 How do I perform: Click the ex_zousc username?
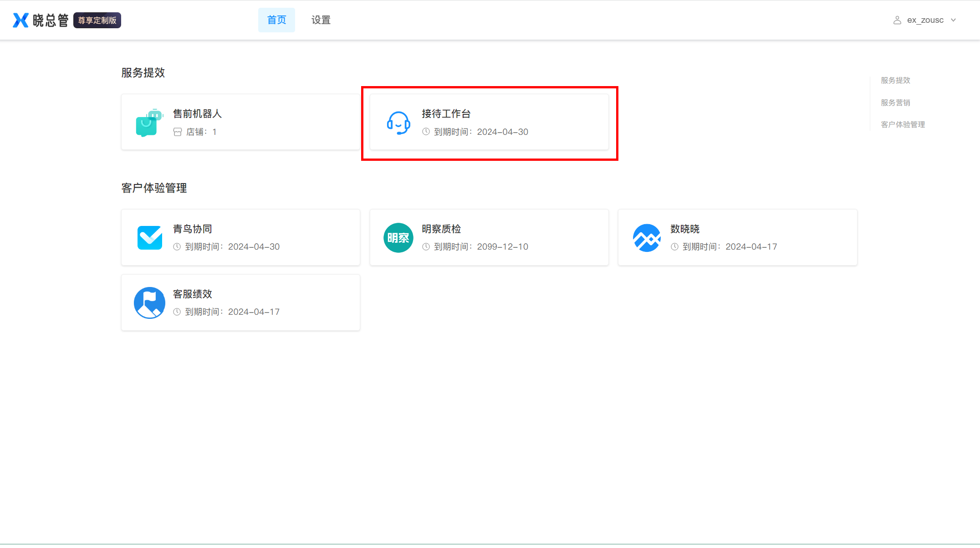pos(925,20)
